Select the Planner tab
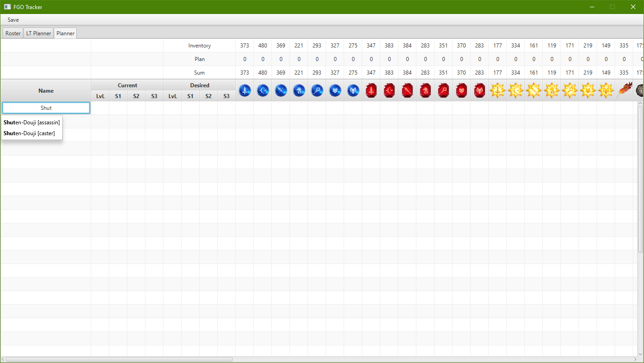This screenshot has width=644, height=363. click(x=65, y=33)
